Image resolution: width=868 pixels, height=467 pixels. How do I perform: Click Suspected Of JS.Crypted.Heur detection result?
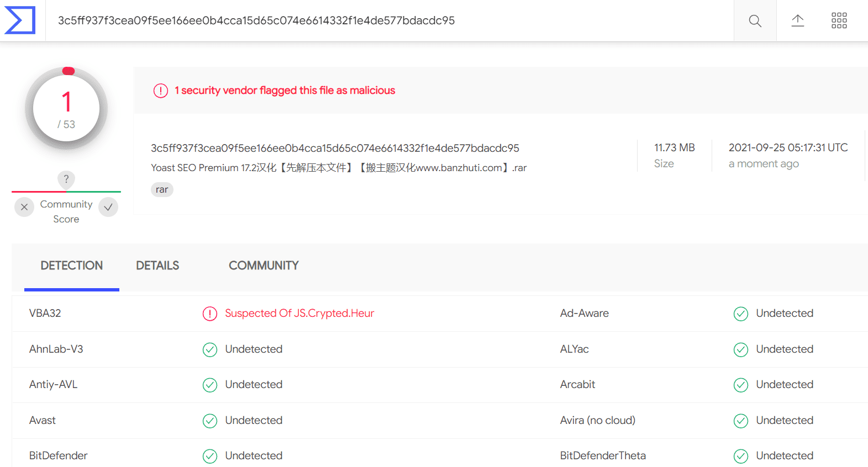[299, 313]
